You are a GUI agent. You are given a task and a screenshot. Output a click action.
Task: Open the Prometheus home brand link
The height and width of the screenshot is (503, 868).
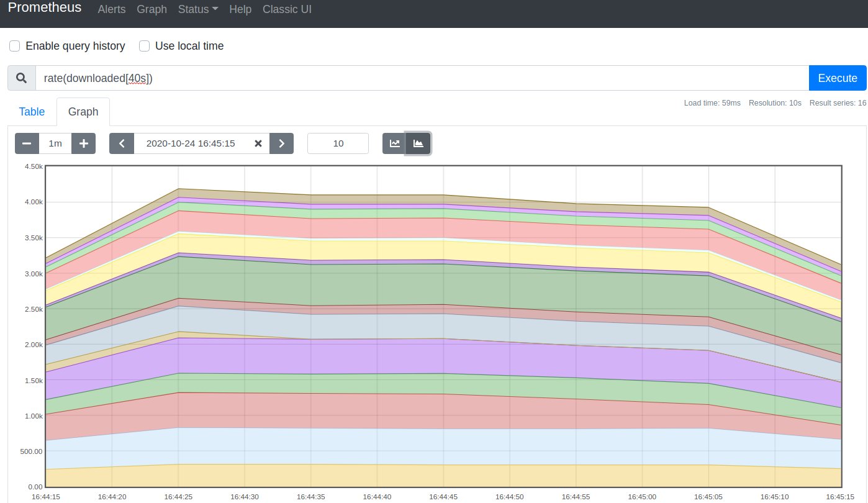click(45, 8)
